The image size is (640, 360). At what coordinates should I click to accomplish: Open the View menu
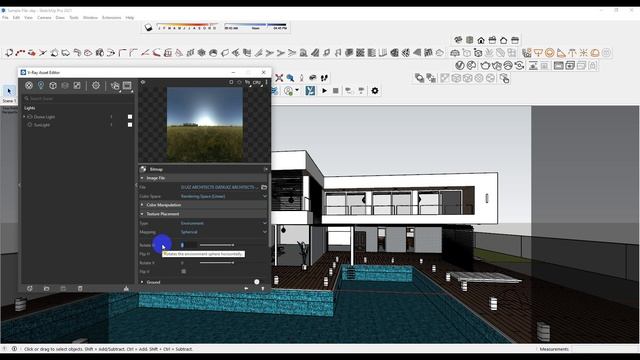point(28,18)
